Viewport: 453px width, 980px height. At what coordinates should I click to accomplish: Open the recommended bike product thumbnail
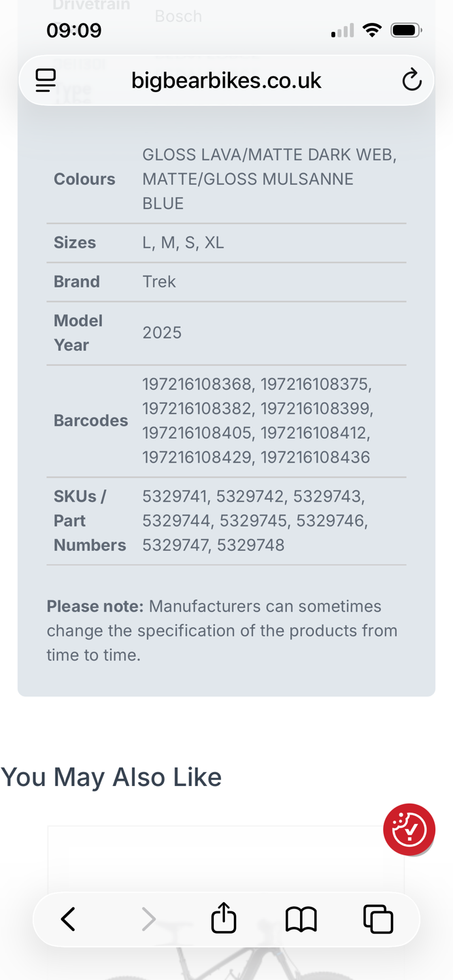tap(226, 902)
